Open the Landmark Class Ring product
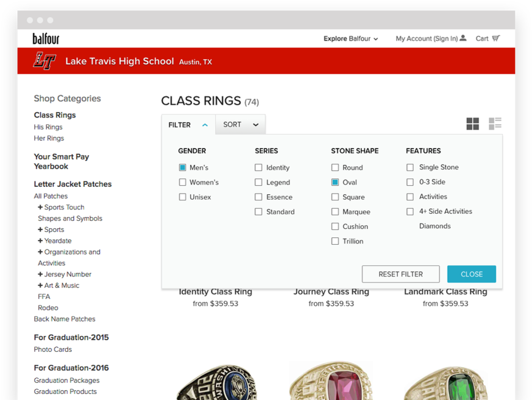 (445, 292)
